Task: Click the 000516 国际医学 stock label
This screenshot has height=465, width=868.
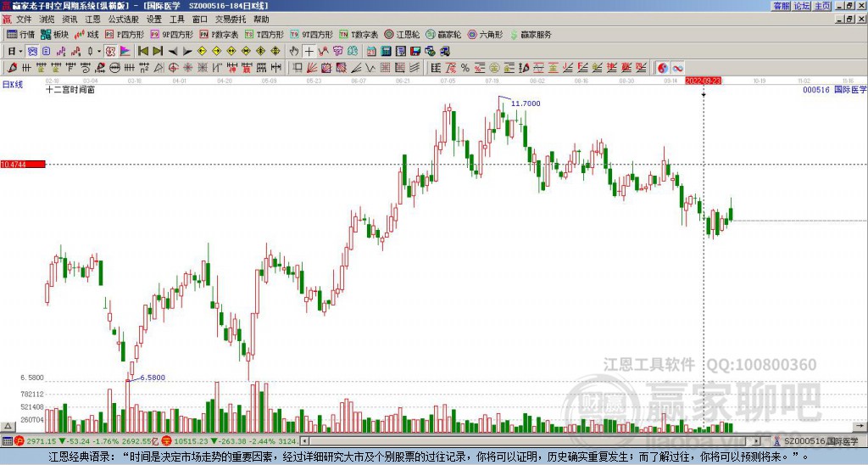Action: [x=834, y=89]
